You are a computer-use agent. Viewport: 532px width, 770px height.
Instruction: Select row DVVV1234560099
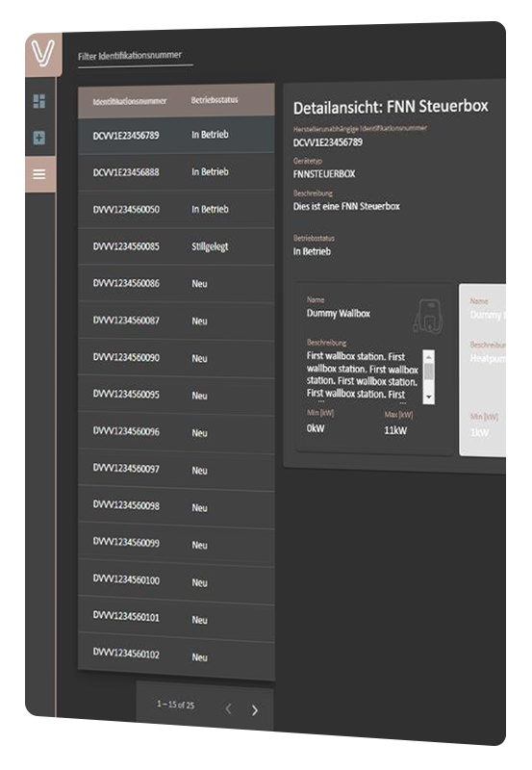pos(176,544)
